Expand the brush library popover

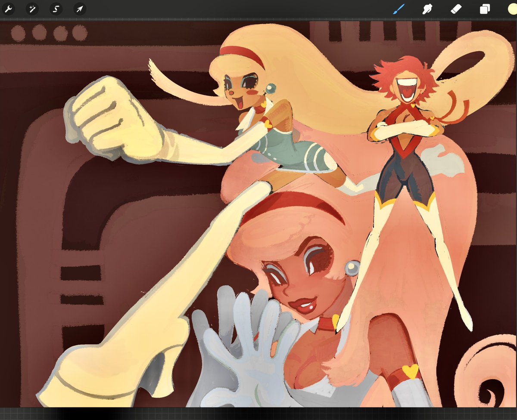399,9
